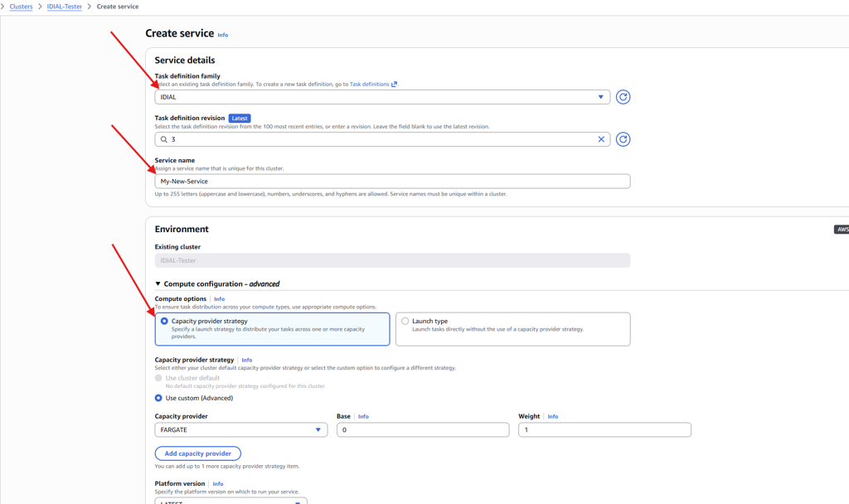Open the Task definitions external link
The image size is (849, 504).
click(373, 84)
